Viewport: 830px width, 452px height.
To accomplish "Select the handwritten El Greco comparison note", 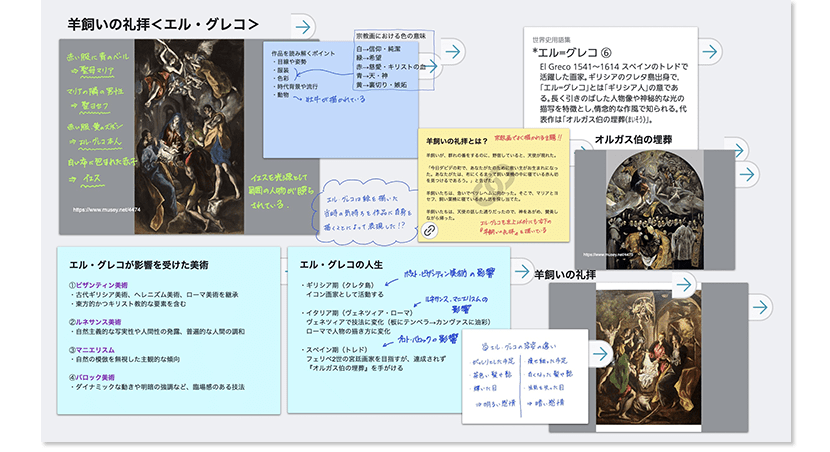I will click(x=525, y=376).
